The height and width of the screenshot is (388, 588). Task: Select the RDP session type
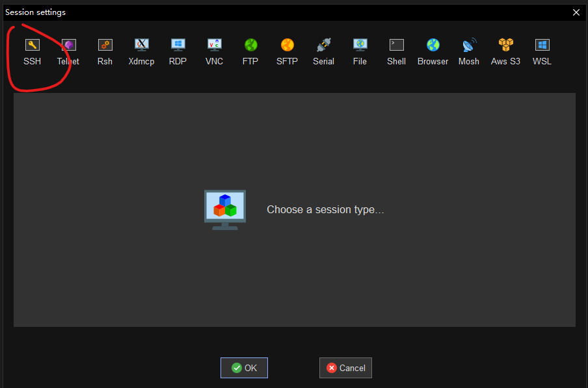click(x=178, y=52)
